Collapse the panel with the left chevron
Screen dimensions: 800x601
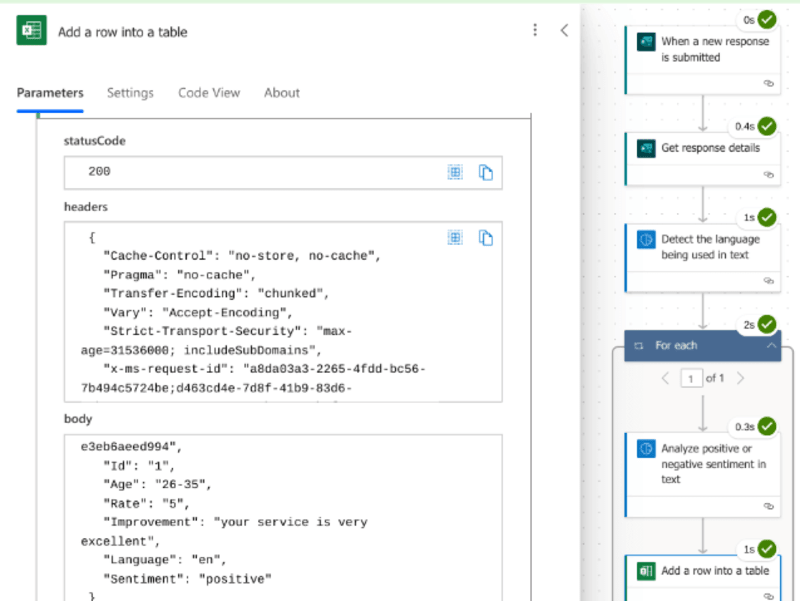tap(564, 30)
